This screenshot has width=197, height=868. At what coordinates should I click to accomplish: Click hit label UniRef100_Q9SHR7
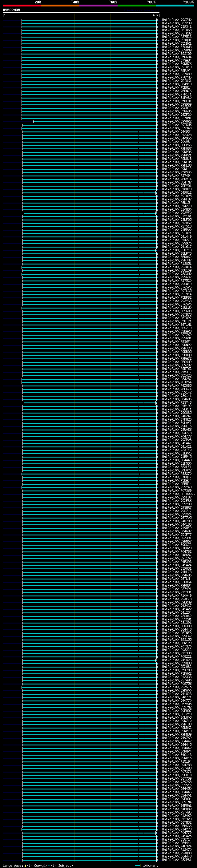177,507
